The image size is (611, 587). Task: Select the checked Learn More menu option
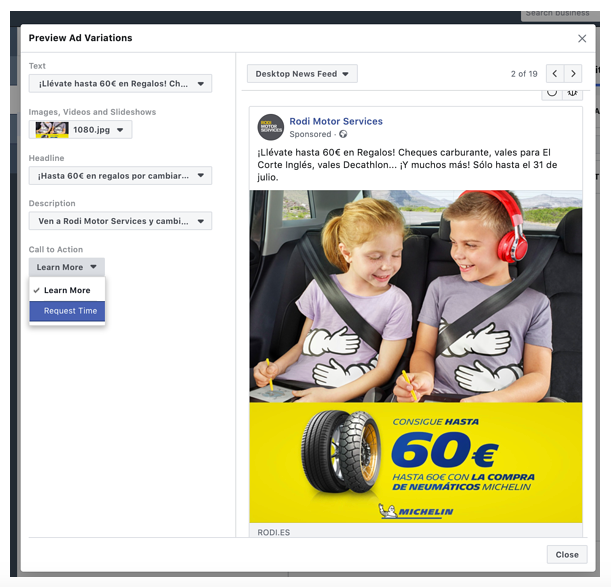tap(67, 290)
